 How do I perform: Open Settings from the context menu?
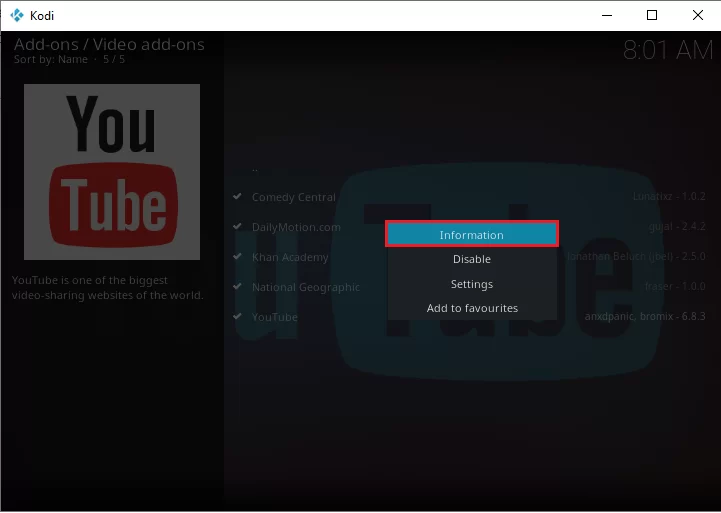pyautogui.click(x=472, y=284)
